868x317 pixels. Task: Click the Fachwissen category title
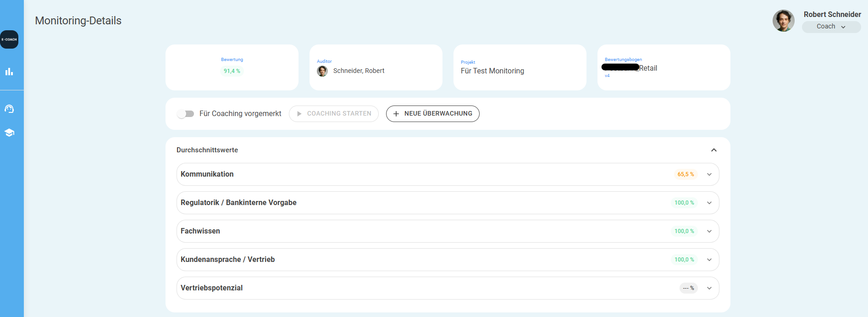[x=200, y=231]
